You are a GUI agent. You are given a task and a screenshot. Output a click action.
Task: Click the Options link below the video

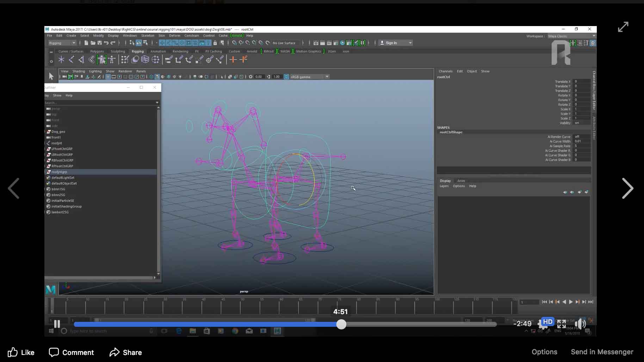544,352
